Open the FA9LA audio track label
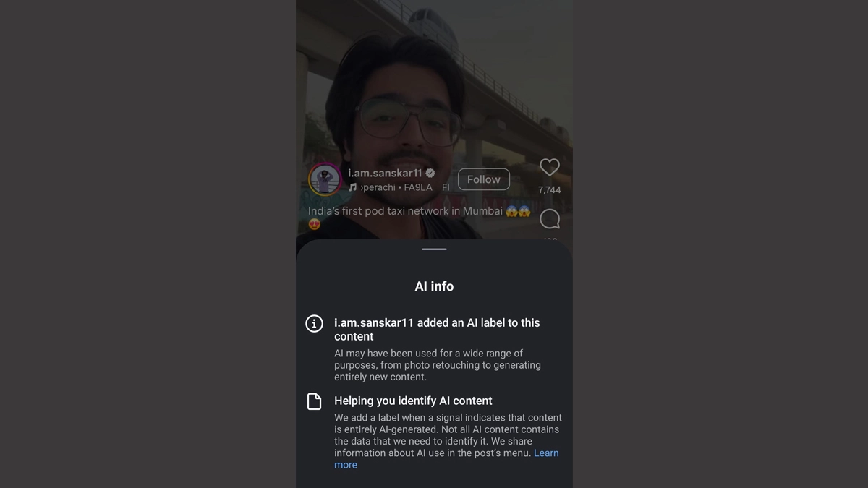The width and height of the screenshot is (868, 488). pyautogui.click(x=418, y=187)
